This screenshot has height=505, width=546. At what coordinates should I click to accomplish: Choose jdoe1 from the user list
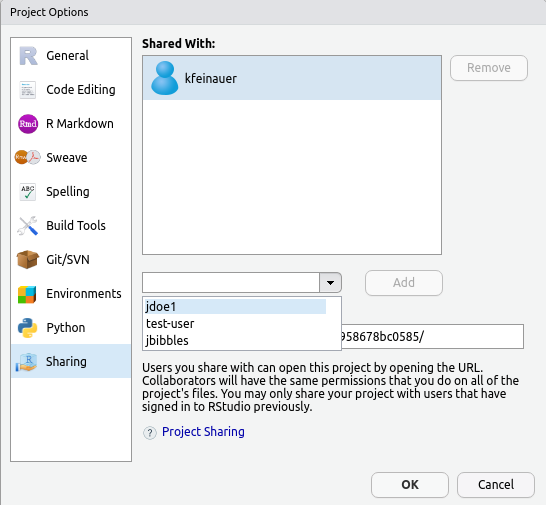coord(235,306)
